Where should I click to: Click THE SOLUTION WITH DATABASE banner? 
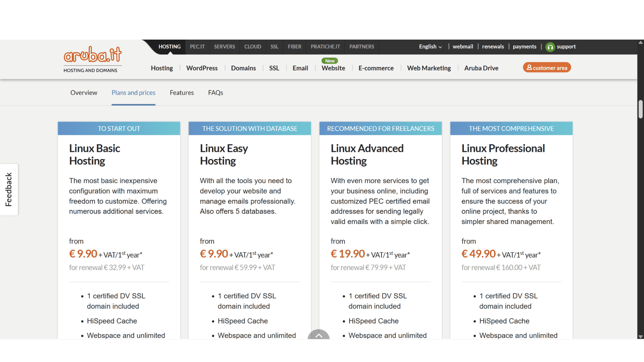tap(250, 128)
